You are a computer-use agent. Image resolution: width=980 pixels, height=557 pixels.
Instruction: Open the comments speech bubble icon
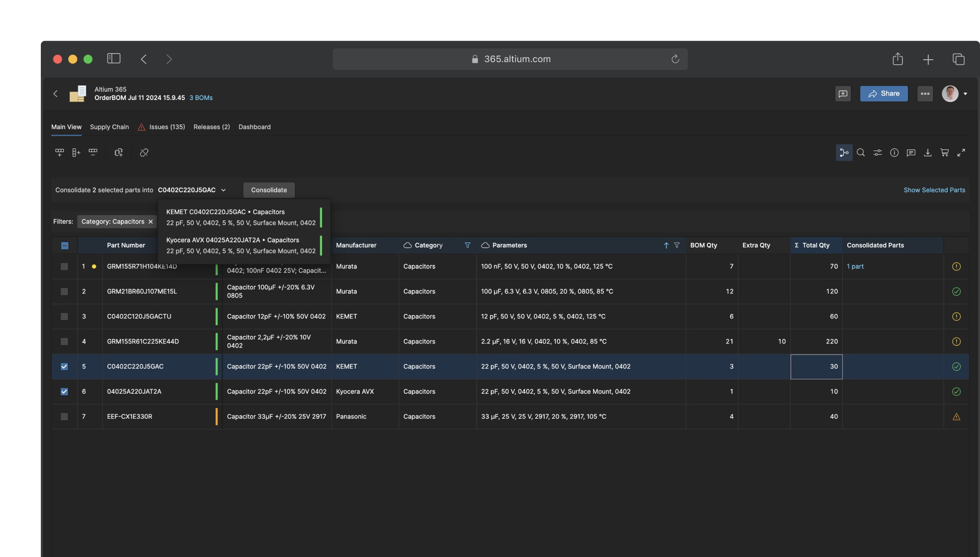click(911, 153)
